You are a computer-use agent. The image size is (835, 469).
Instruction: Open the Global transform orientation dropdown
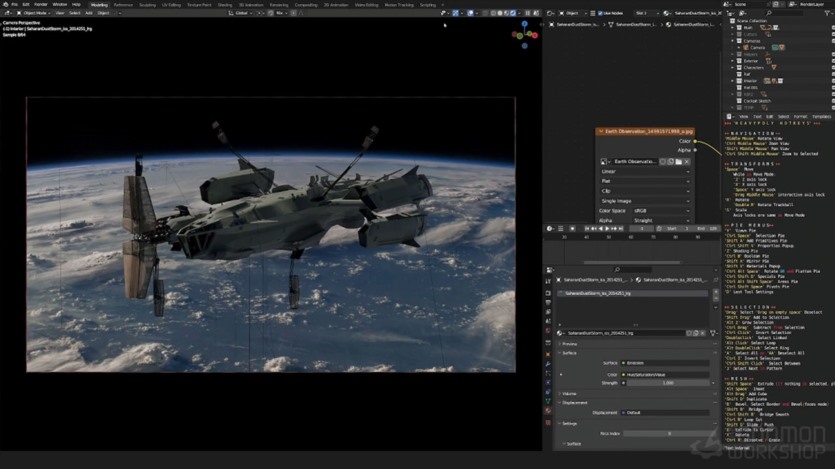(241, 13)
